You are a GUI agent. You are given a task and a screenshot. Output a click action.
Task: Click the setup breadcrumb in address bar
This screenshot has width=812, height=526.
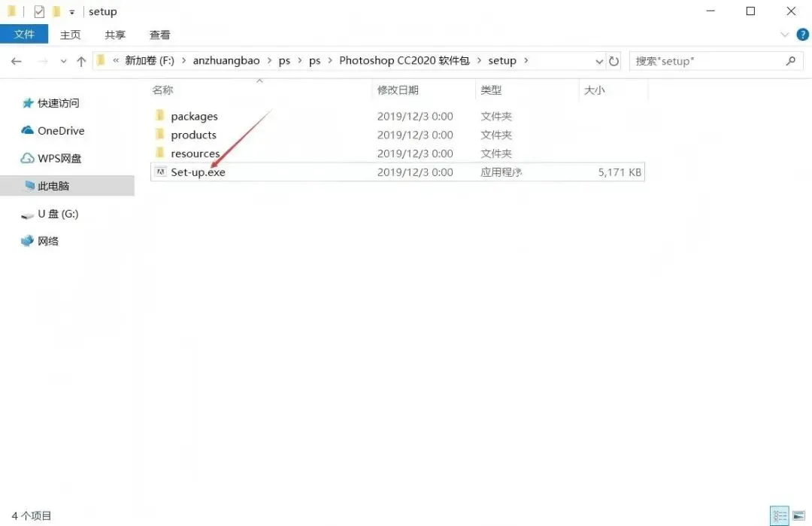[502, 61]
